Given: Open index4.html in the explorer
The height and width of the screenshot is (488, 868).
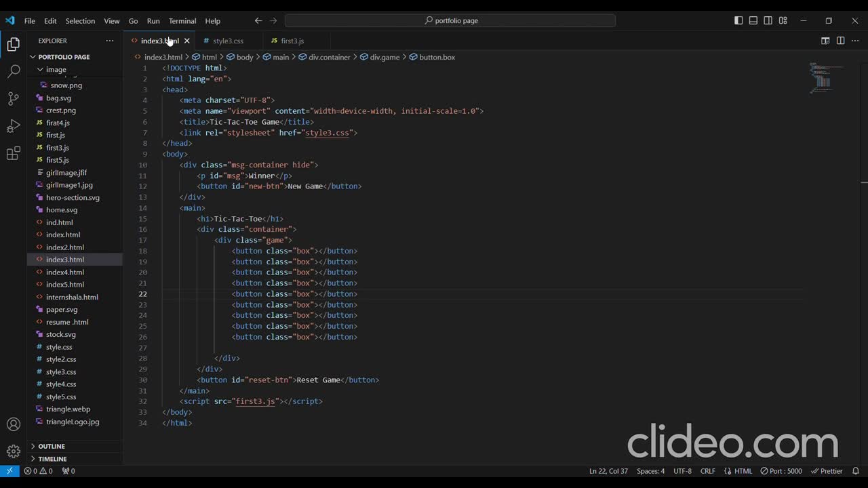Looking at the screenshot, I should 65,272.
